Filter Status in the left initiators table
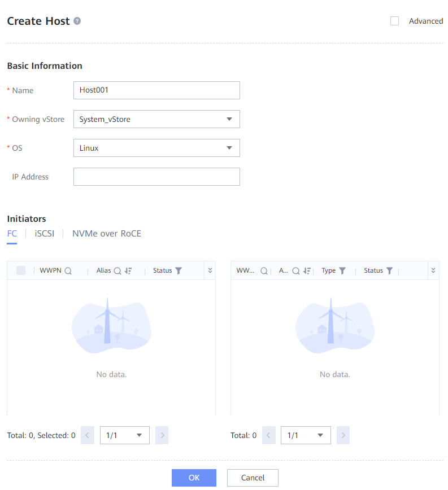 [179, 271]
